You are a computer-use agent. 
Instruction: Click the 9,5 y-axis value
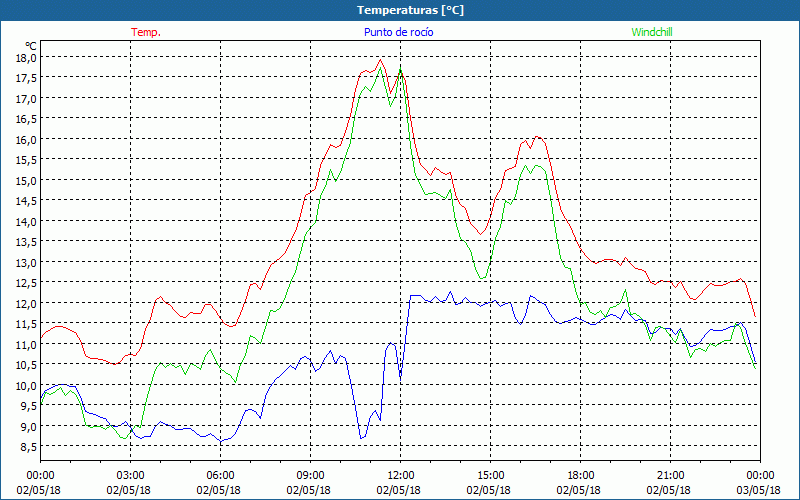pos(28,406)
